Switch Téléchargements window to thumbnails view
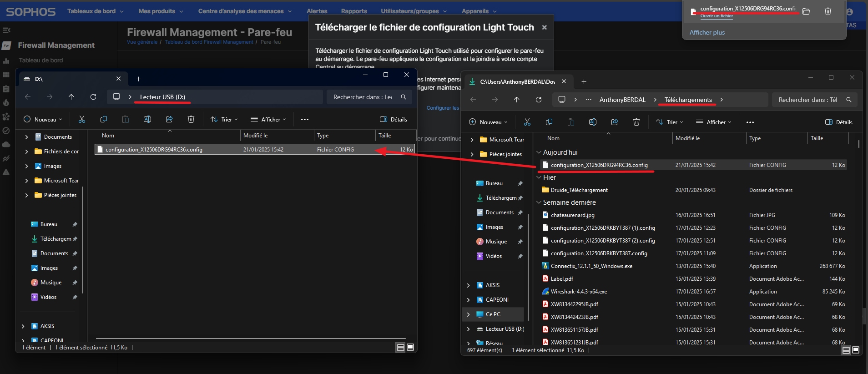This screenshot has width=868, height=374. 856,350
